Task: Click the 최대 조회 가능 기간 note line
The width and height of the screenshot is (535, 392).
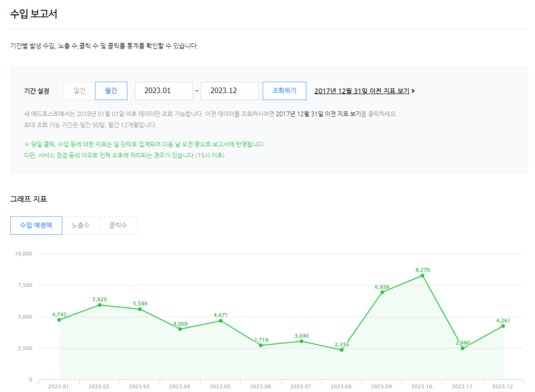Action: coord(90,125)
